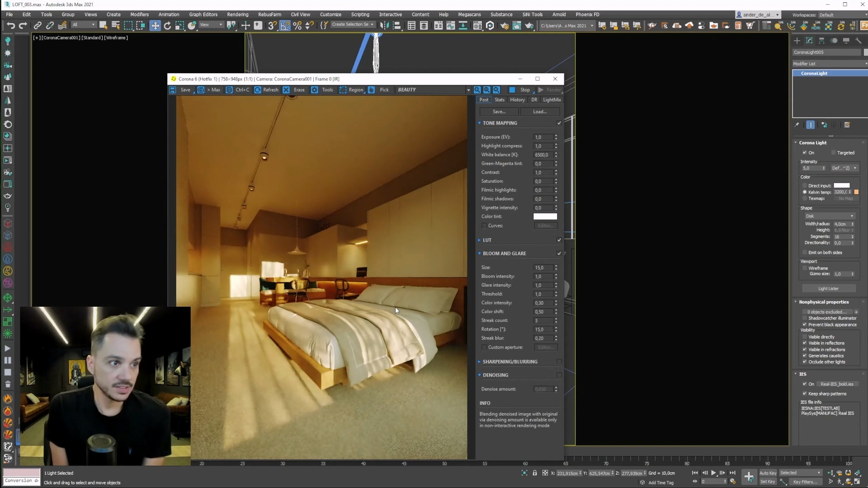Click the Load... button in Post tab
The image size is (868, 488).
(x=540, y=112)
